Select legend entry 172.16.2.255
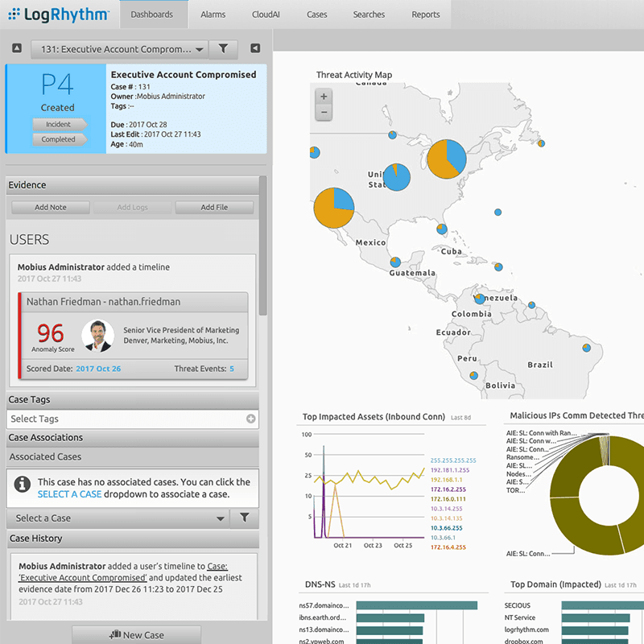The height and width of the screenshot is (644, 644). 448,489
